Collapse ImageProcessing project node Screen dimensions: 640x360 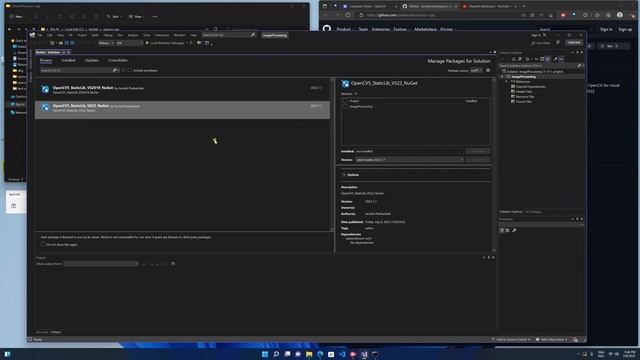(502, 77)
